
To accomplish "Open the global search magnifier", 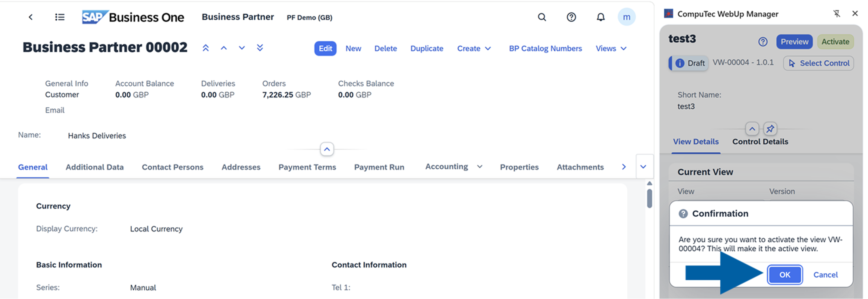I will point(542,17).
